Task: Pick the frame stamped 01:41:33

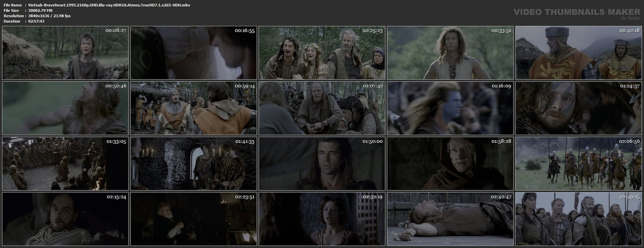Action: pos(194,163)
